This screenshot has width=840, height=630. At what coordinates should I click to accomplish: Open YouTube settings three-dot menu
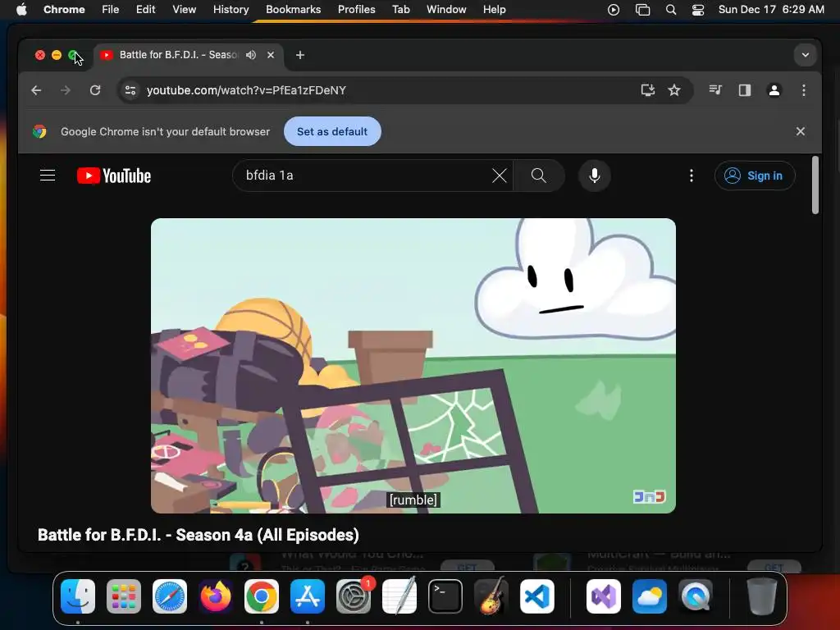pyautogui.click(x=691, y=176)
